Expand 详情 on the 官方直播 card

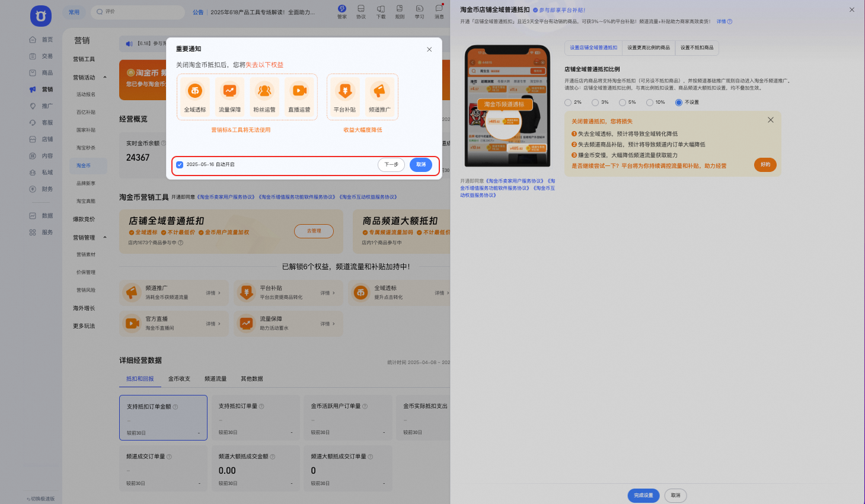(213, 324)
